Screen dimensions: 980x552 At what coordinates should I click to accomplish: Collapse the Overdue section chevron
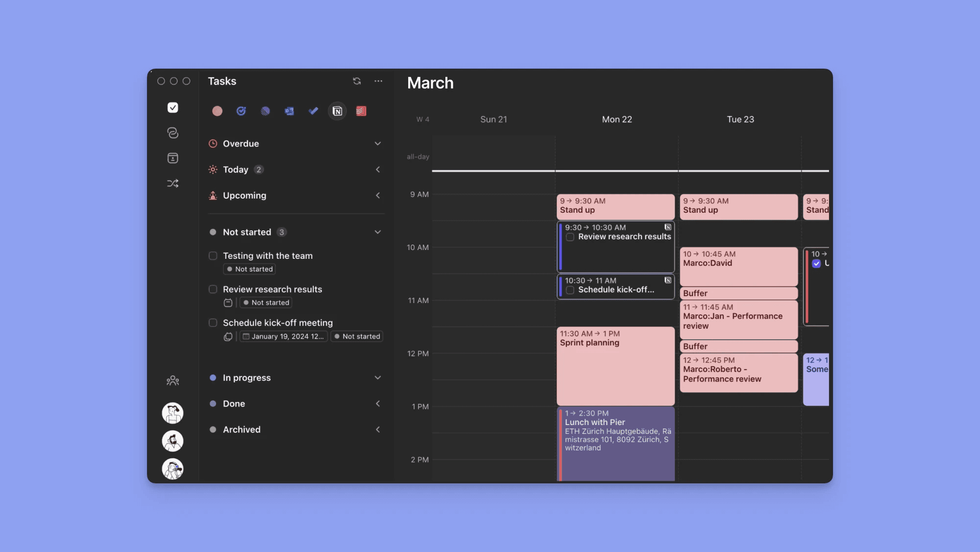378,144
